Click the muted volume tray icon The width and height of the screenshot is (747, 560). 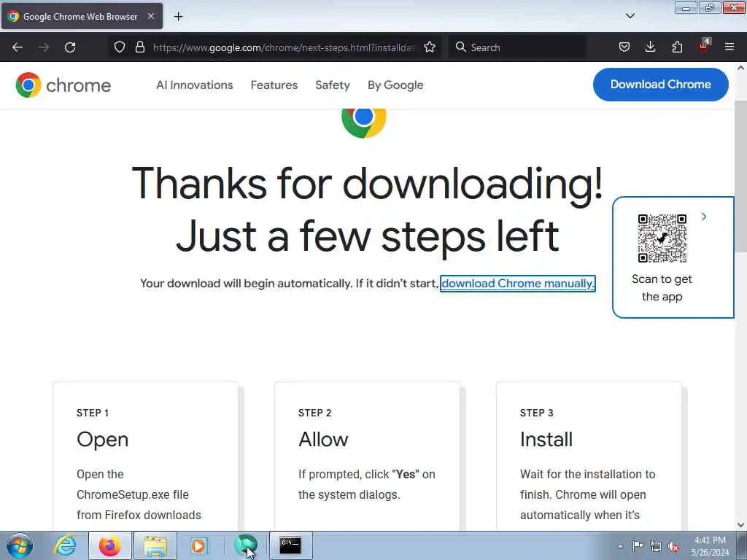tap(673, 546)
